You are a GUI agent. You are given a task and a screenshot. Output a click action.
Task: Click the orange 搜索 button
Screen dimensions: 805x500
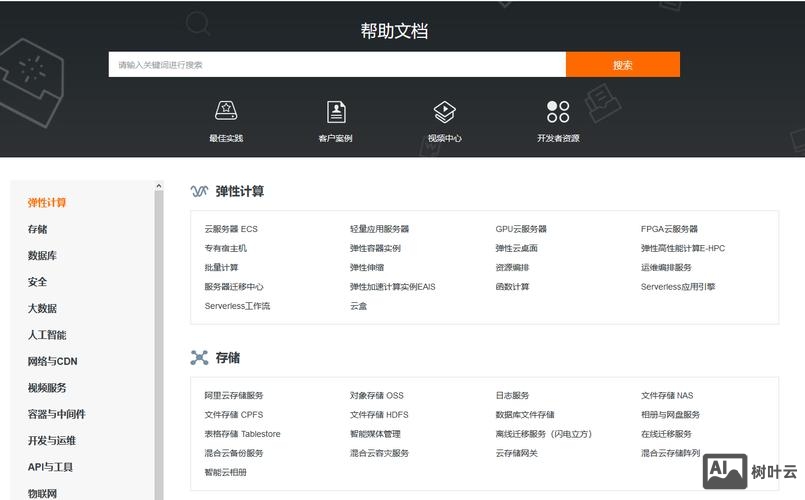tap(623, 65)
